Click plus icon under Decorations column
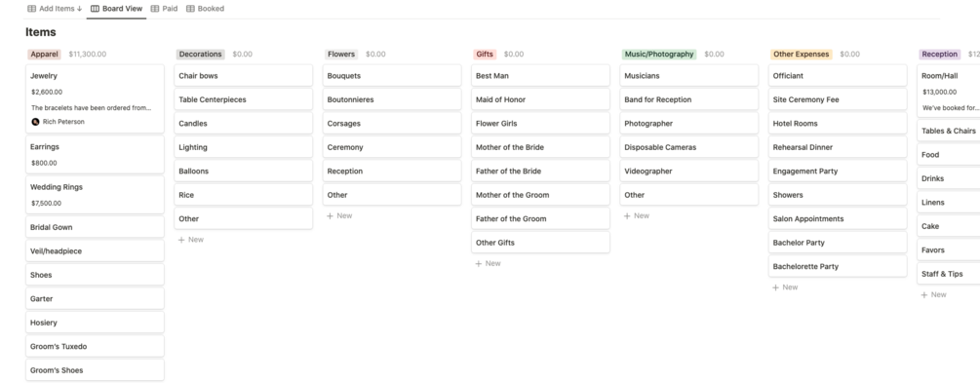980x383 pixels. (181, 240)
